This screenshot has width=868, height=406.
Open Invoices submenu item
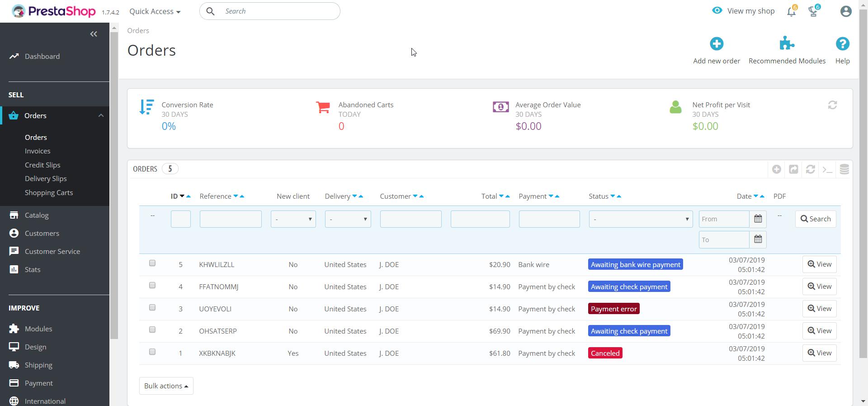pyautogui.click(x=38, y=151)
